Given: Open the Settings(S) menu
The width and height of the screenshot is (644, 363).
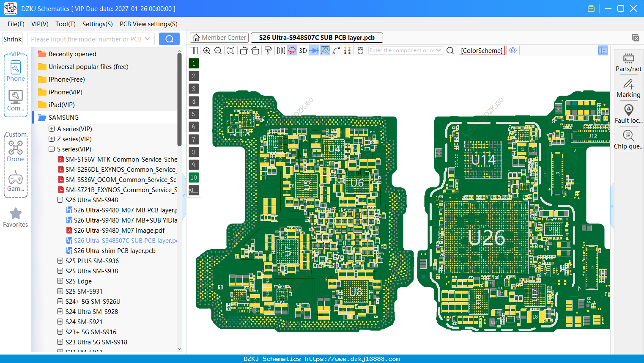Looking at the screenshot, I should pos(98,24).
